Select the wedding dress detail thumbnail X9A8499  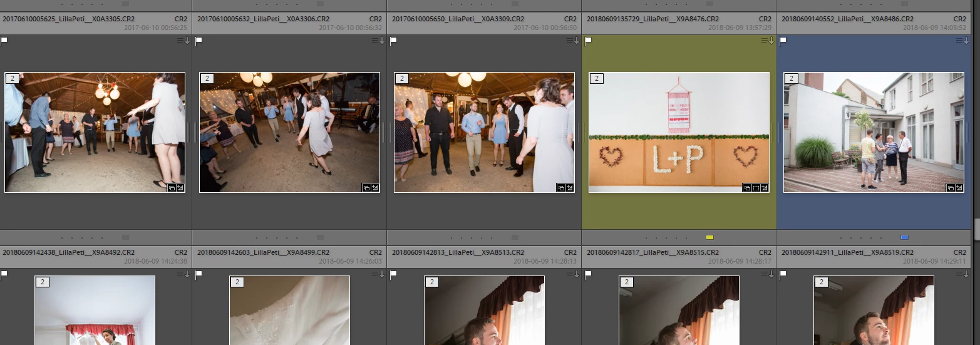tap(289, 310)
